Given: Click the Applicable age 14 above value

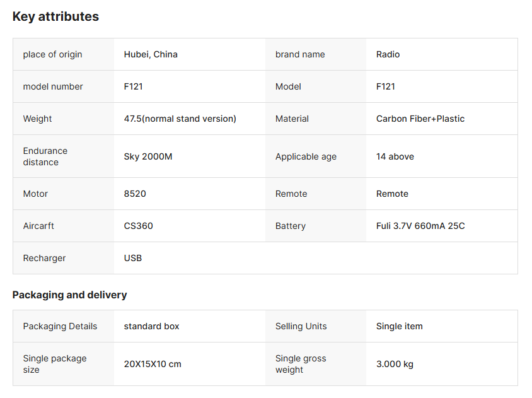Looking at the screenshot, I should tap(395, 156).
